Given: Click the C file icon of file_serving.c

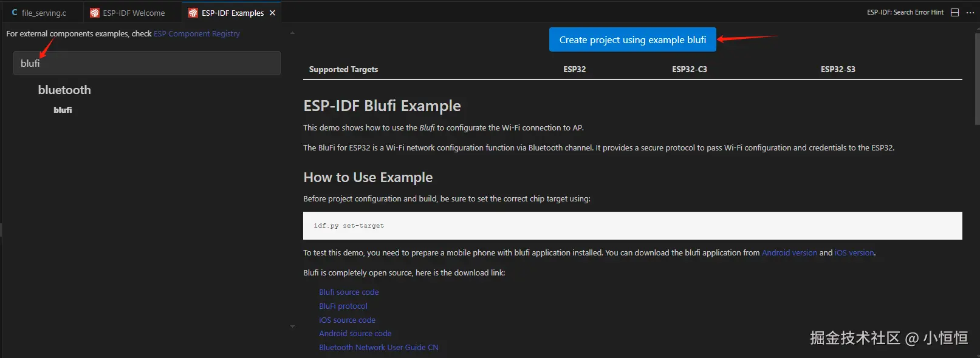Looking at the screenshot, I should (x=15, y=13).
